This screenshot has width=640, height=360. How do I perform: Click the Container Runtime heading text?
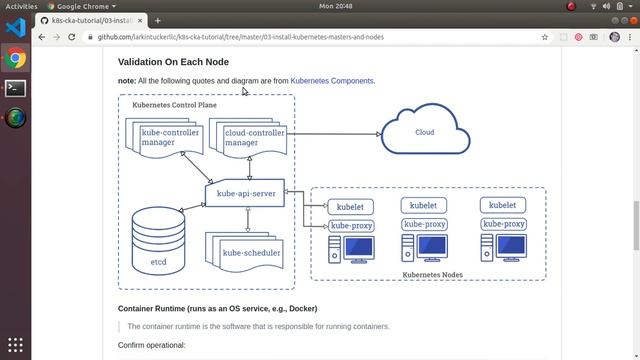click(x=218, y=309)
